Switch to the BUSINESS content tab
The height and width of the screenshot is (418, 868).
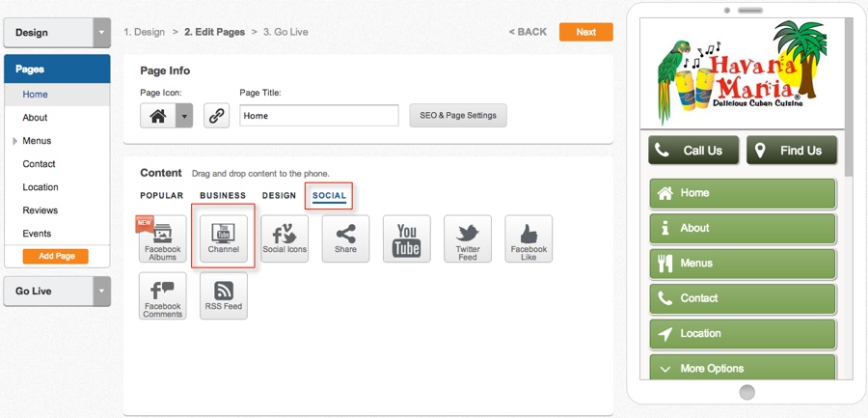[x=223, y=196]
